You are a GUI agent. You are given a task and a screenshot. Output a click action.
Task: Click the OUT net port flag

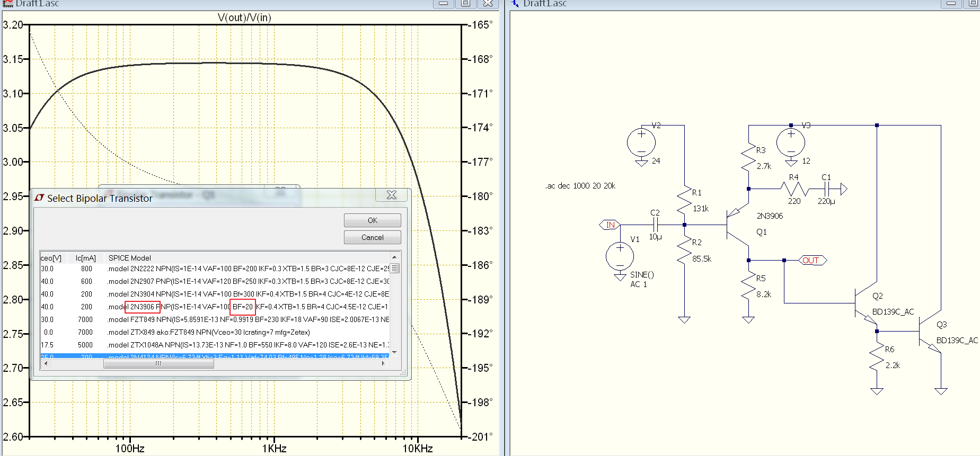pos(813,260)
